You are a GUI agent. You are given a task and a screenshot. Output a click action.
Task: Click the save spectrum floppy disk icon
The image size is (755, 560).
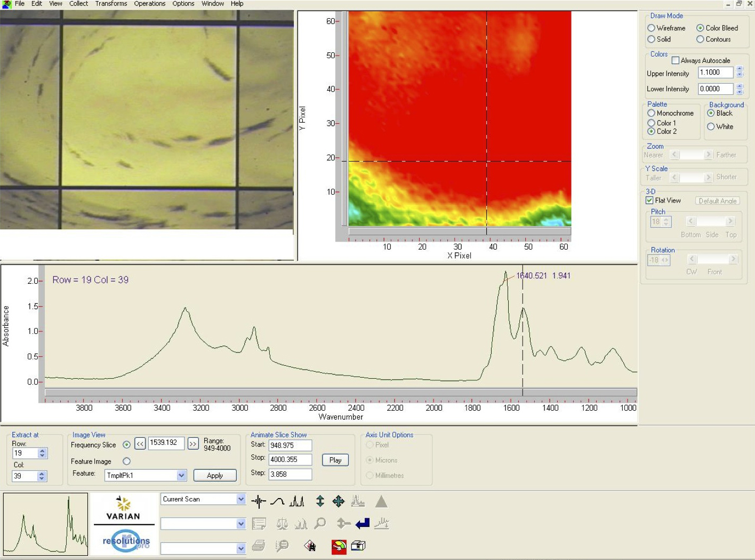(x=310, y=546)
